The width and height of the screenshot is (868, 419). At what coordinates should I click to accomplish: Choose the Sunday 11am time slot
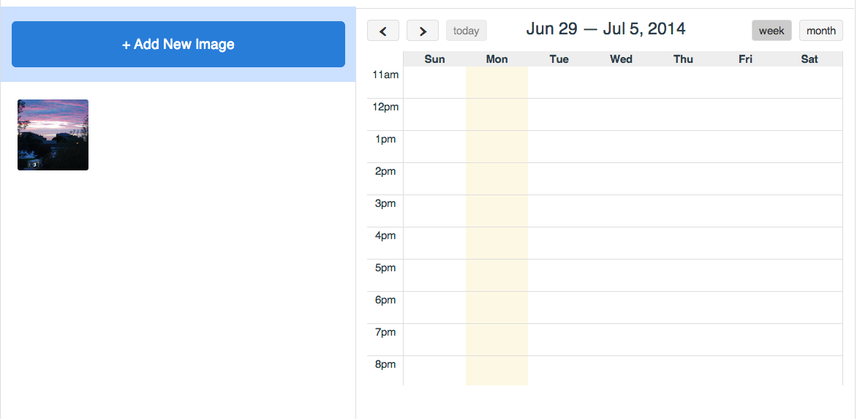pyautogui.click(x=434, y=83)
